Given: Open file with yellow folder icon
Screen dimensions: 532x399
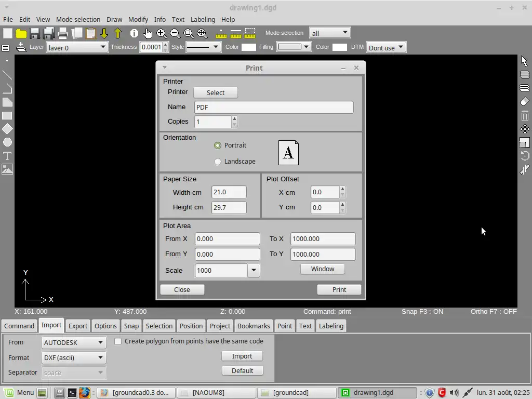Looking at the screenshot, I should tap(21, 33).
